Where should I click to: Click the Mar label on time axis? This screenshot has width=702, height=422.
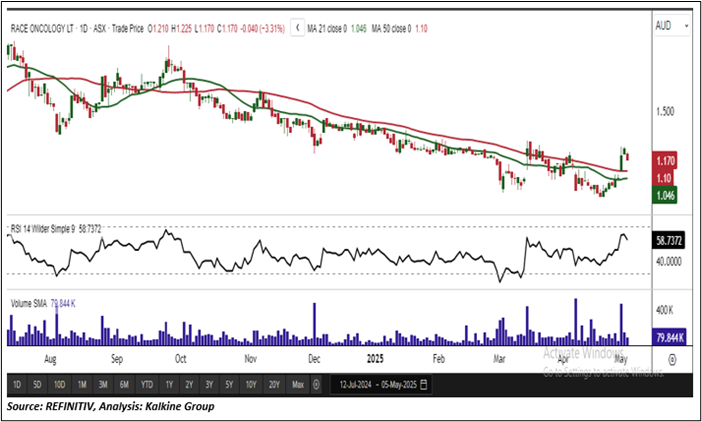click(x=499, y=359)
